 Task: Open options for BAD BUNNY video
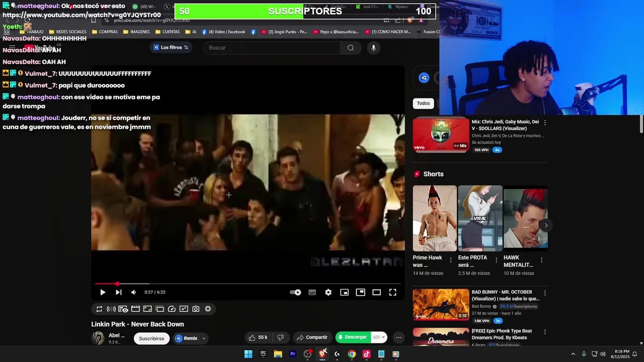544,293
